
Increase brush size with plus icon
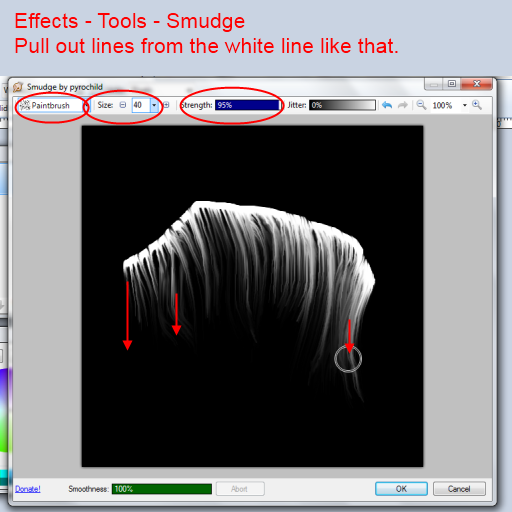(x=166, y=105)
